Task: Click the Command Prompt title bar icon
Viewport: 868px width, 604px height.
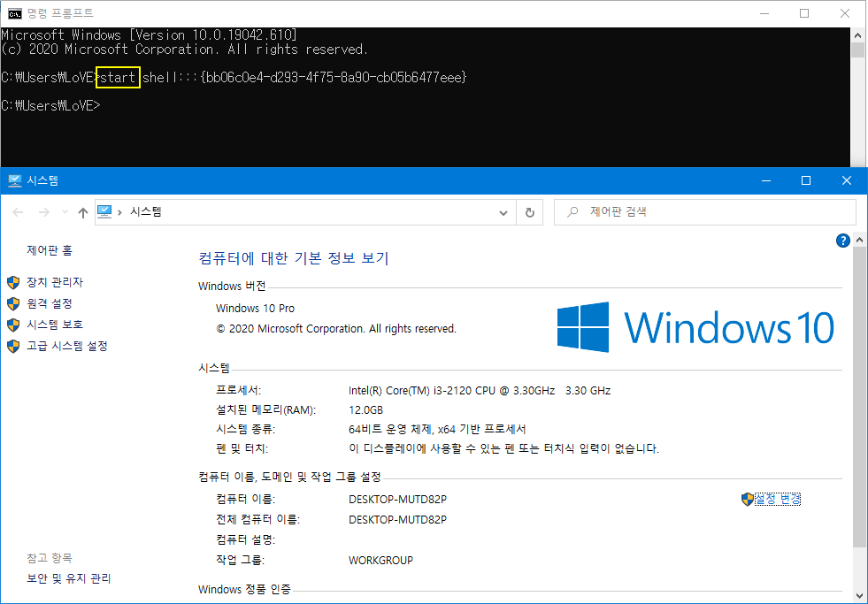Action: pos(15,13)
